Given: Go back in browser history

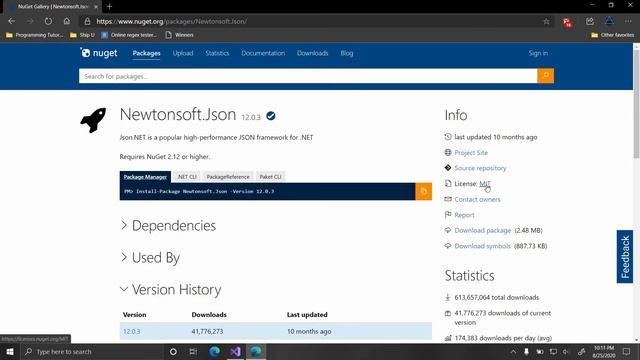Looking at the screenshot, I should tap(11, 21).
